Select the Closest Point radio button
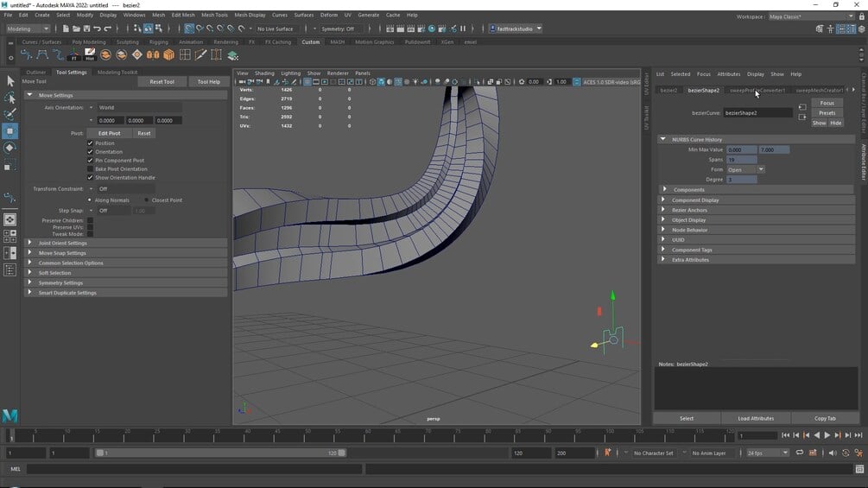Image resolution: width=868 pixels, height=488 pixels. pos(147,200)
